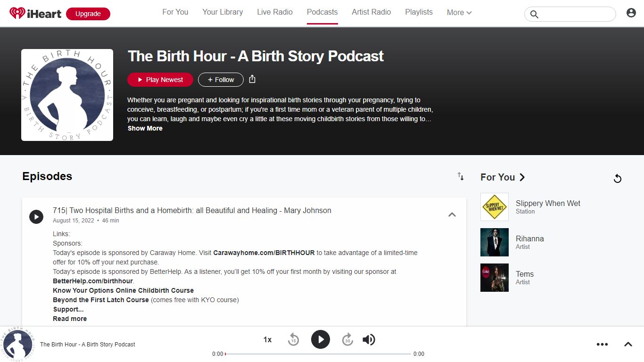Screen dimensions: 644x362
Task: Open the player's three-dot options menu
Action: (x=602, y=344)
